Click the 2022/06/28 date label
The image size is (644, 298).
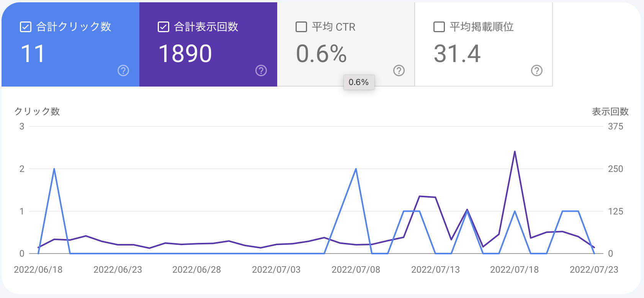197,270
